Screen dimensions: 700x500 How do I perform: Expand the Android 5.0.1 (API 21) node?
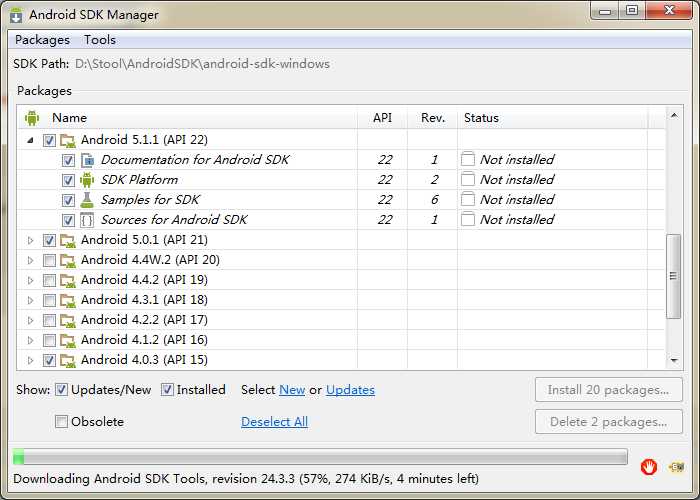30,240
